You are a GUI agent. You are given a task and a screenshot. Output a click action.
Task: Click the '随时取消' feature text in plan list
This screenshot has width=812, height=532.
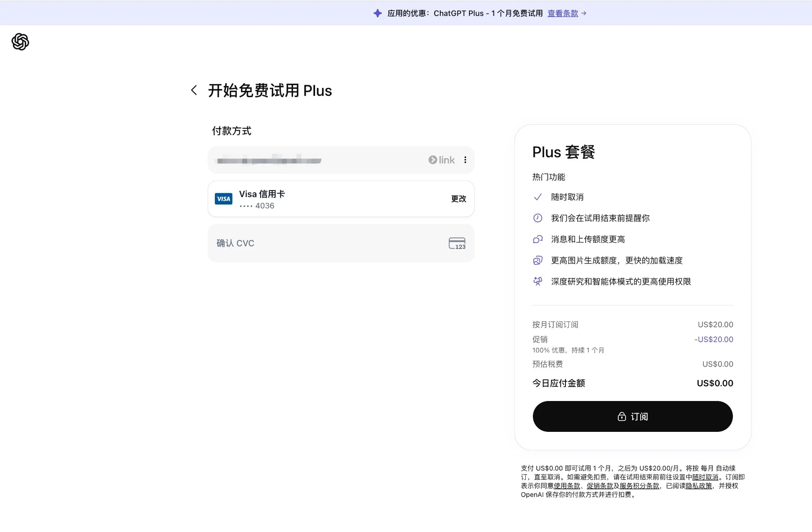pos(567,197)
